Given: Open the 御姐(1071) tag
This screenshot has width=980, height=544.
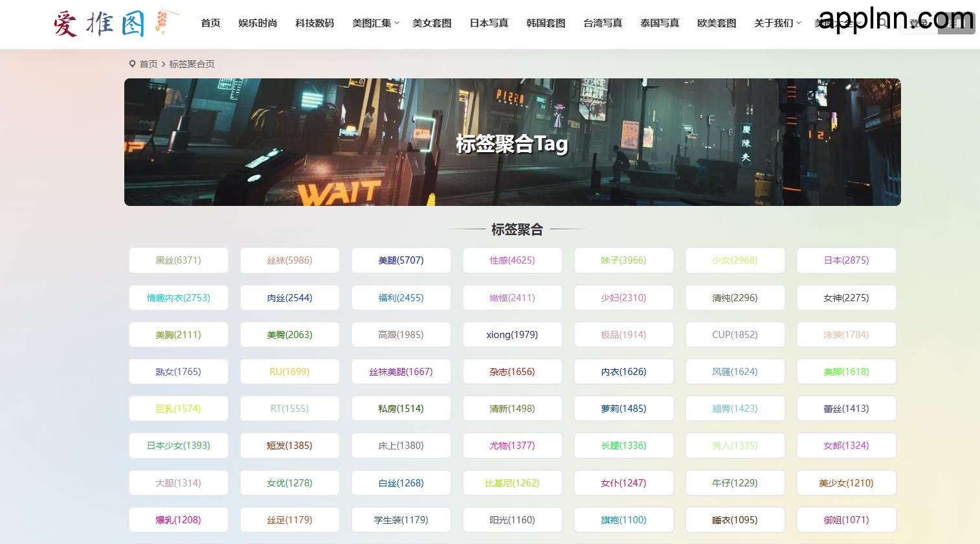Looking at the screenshot, I should point(846,519).
